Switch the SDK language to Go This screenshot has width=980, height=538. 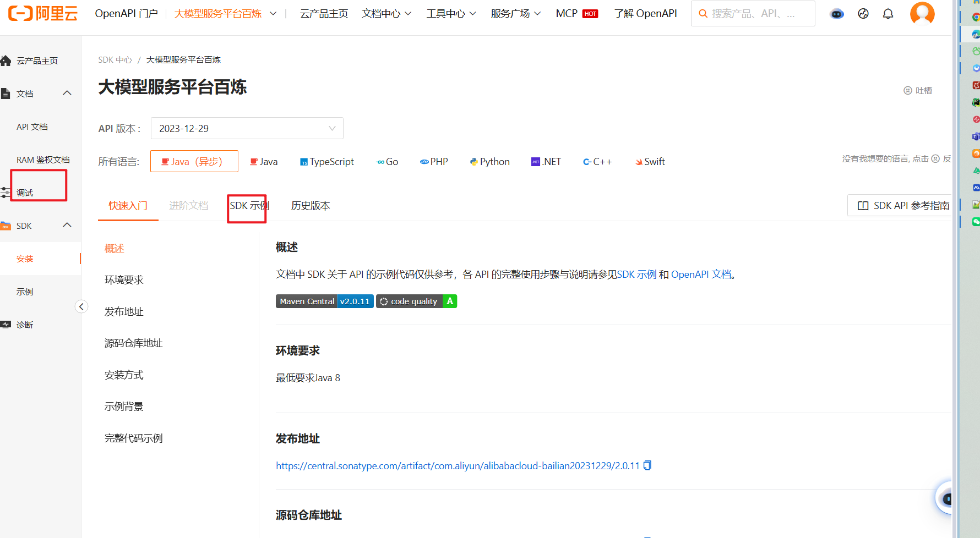[387, 161]
